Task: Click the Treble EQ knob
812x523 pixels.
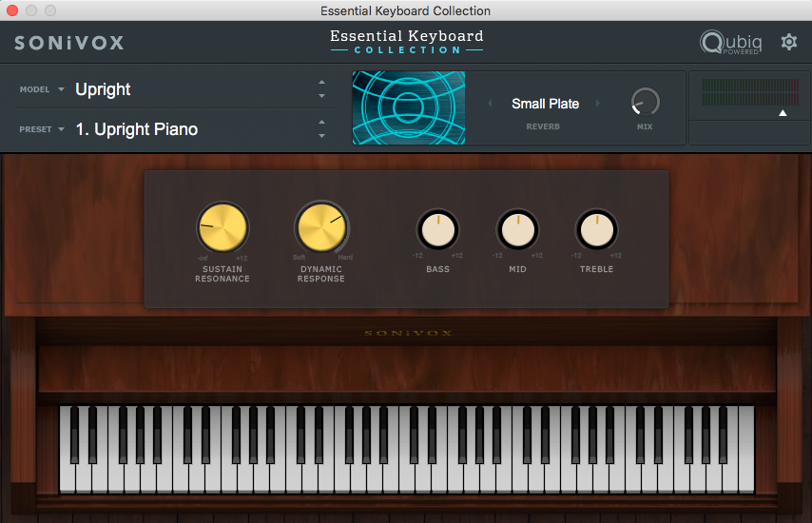Action: point(596,230)
